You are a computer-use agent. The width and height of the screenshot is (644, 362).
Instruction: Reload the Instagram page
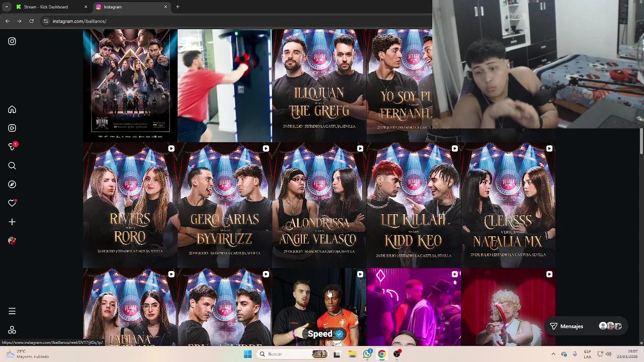click(31, 21)
